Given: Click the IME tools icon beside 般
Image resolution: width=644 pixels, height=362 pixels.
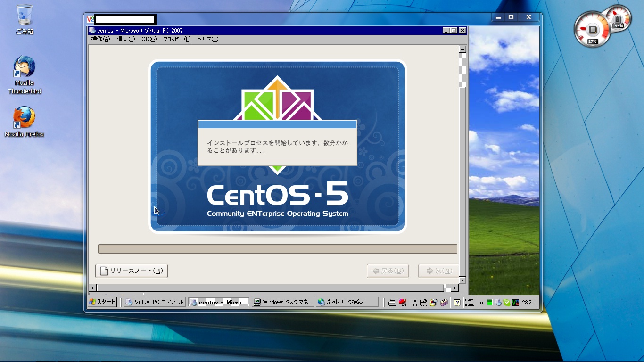Looking at the screenshot, I should pos(434,303).
